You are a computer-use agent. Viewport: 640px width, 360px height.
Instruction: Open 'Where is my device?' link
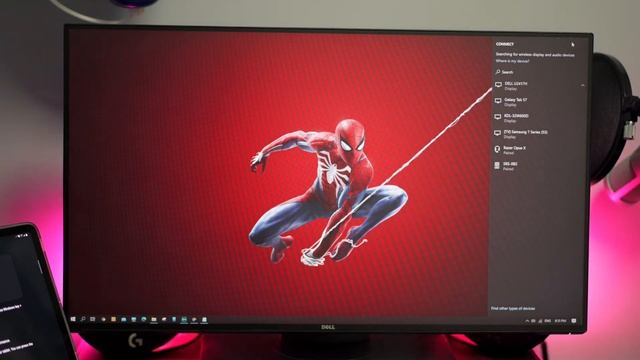(512, 61)
